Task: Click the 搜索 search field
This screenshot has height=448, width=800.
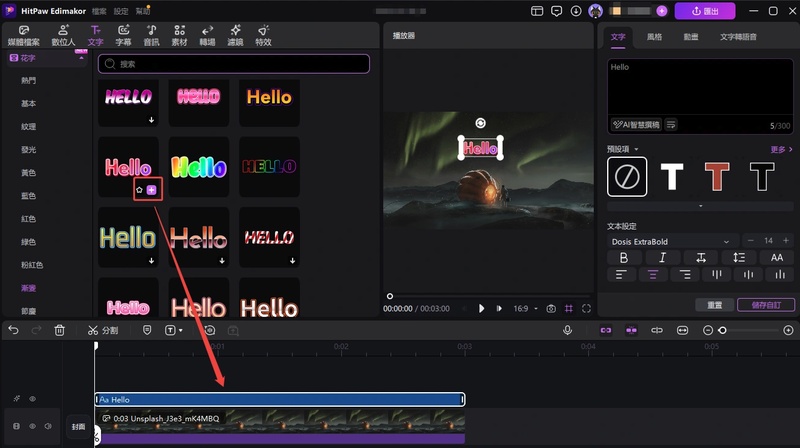Action: 234,64
